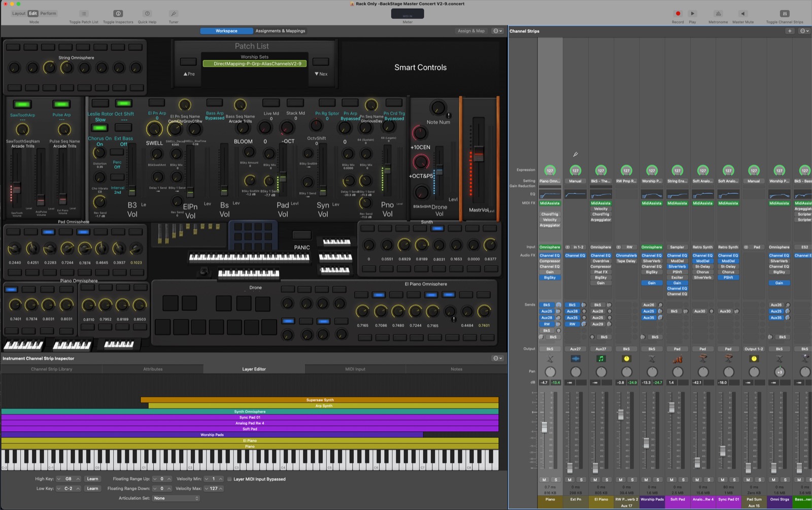
Task: Open the MIDI Input tab in the inspector
Action: coord(355,369)
